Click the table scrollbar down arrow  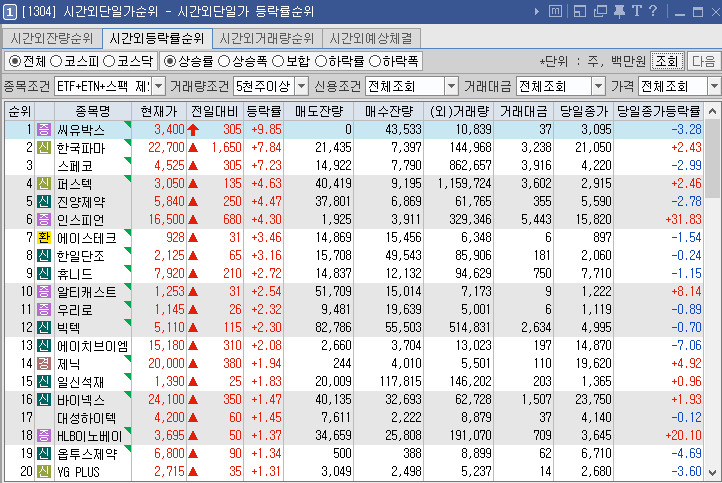click(x=712, y=472)
